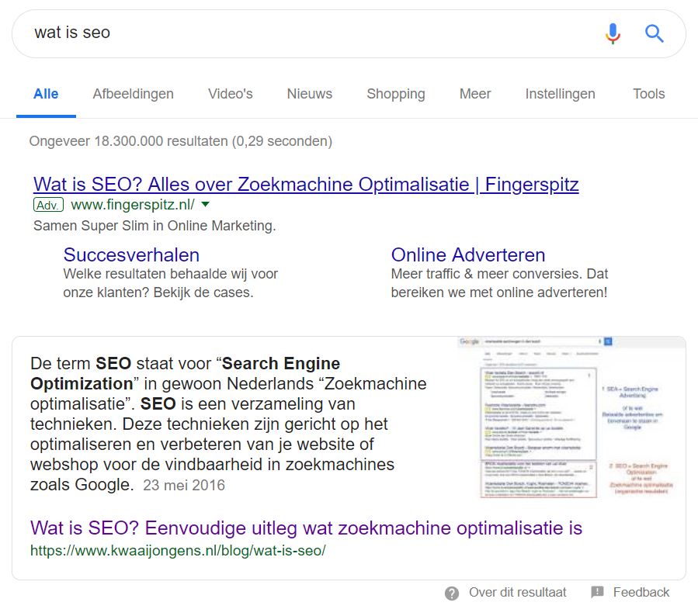This screenshot has width=698, height=616.
Task: Click the blue magnifier search icon
Action: (654, 33)
